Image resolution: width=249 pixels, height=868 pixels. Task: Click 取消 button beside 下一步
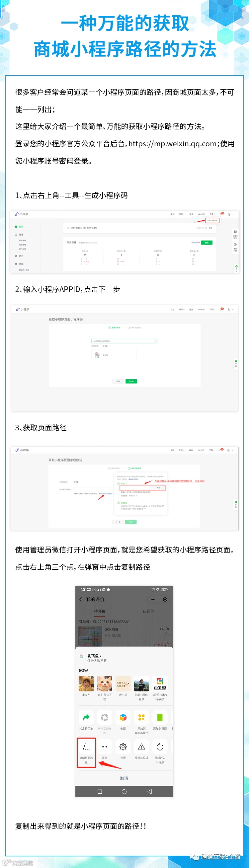(x=118, y=382)
